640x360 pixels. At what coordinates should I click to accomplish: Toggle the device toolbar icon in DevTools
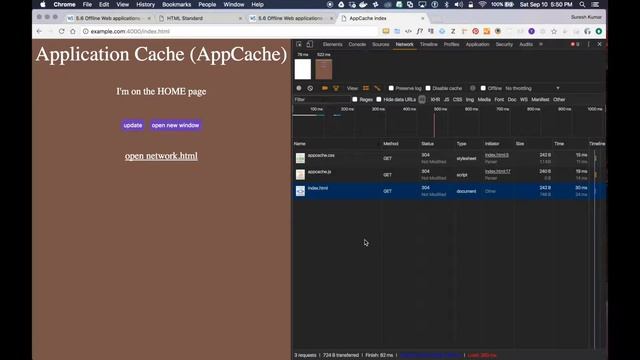[310, 44]
